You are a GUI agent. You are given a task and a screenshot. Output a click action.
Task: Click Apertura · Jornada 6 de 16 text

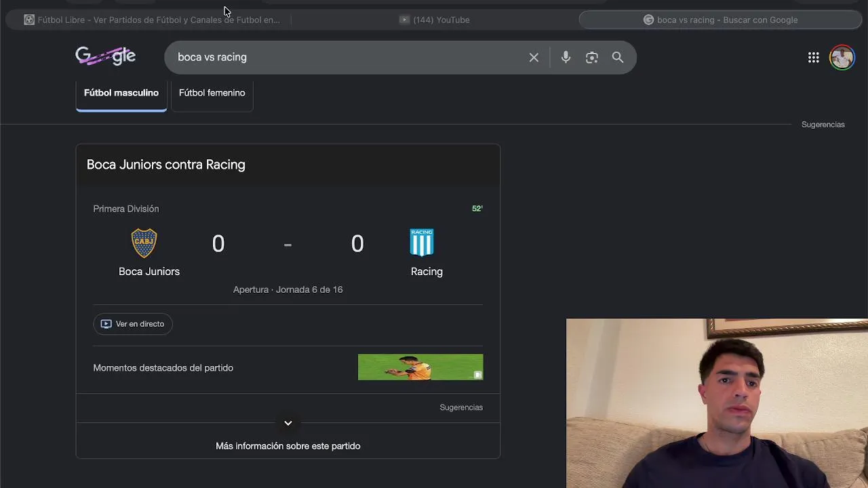[288, 289]
